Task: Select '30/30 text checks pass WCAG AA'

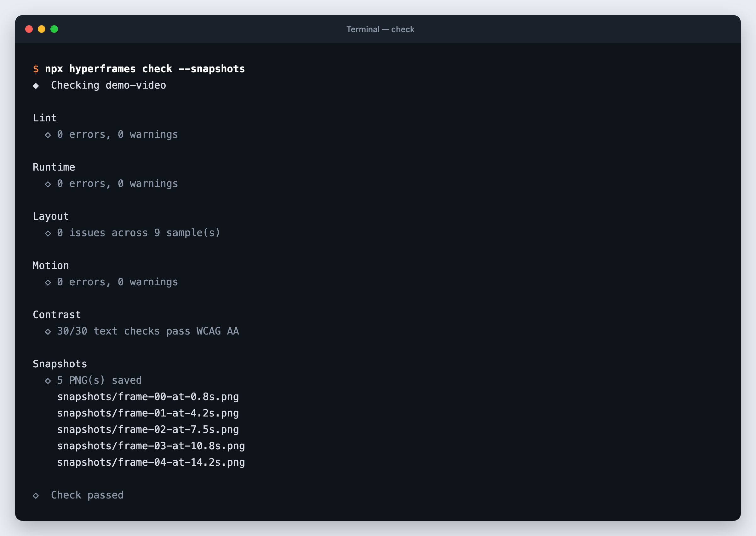Action: 148,331
